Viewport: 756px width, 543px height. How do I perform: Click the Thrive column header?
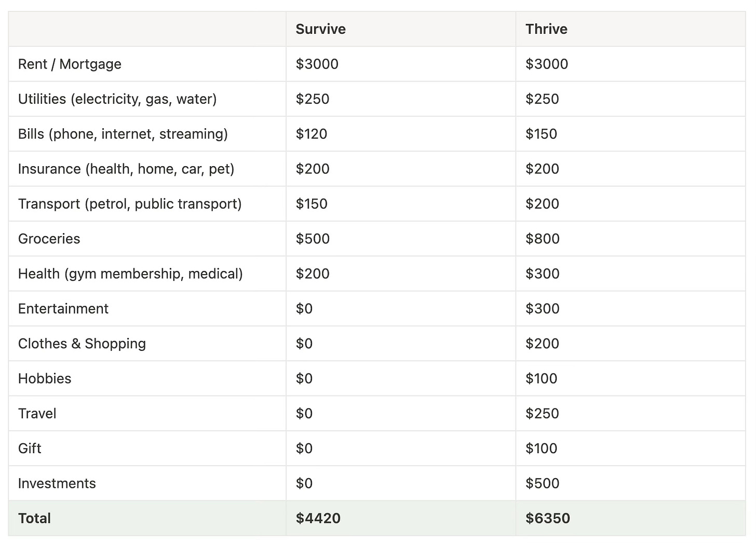[546, 29]
